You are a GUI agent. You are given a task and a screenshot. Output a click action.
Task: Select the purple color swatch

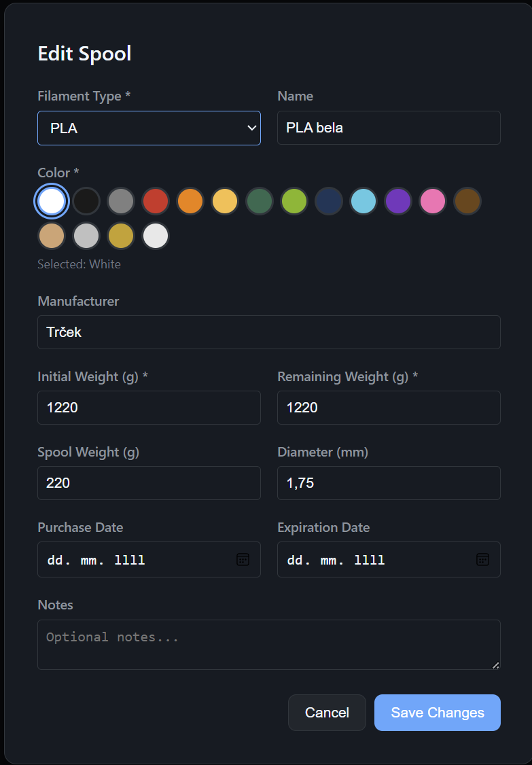[x=398, y=201]
